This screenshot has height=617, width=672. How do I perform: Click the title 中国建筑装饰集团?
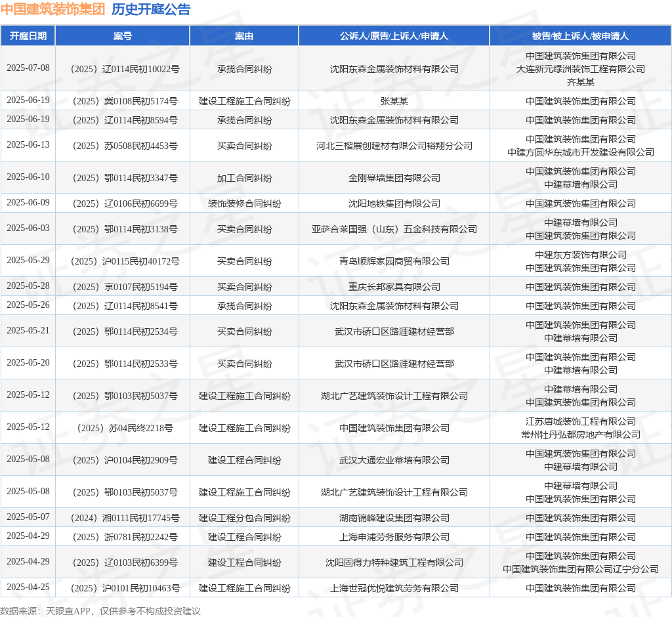click(52, 9)
